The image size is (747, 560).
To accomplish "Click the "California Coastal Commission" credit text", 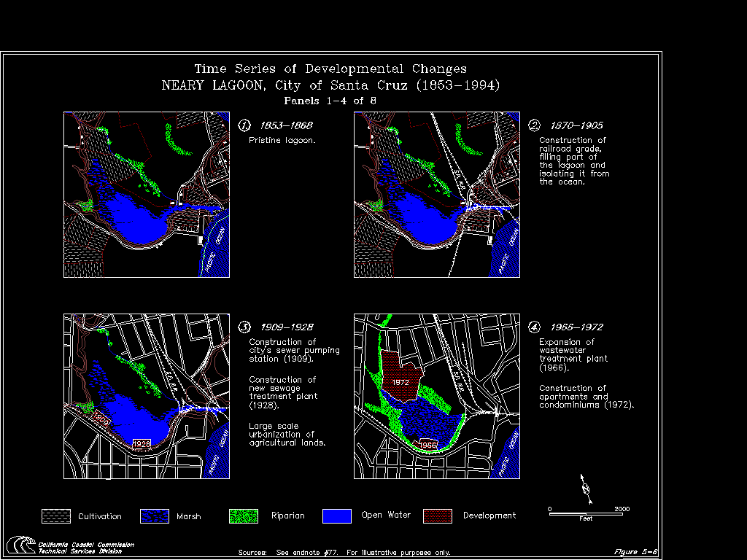I will 86,545.
